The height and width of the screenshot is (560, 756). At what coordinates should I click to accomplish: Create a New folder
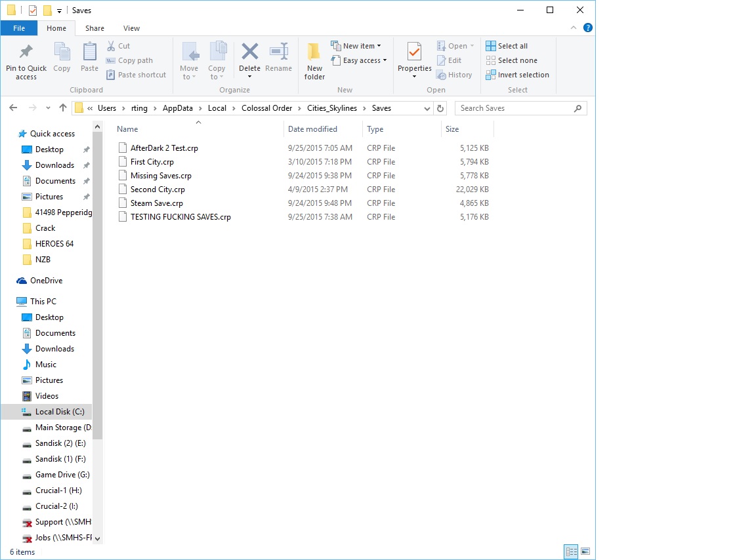[314, 60]
